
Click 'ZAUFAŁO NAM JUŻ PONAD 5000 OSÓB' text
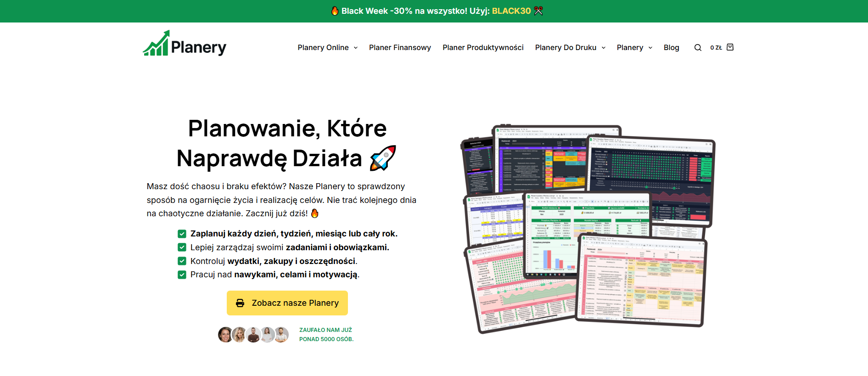[x=326, y=335]
